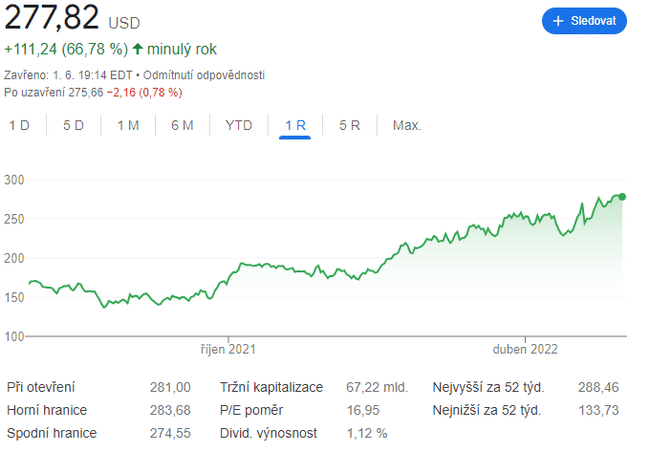Click the říjen 2021 axis label
The image size is (650, 450).
point(227,350)
